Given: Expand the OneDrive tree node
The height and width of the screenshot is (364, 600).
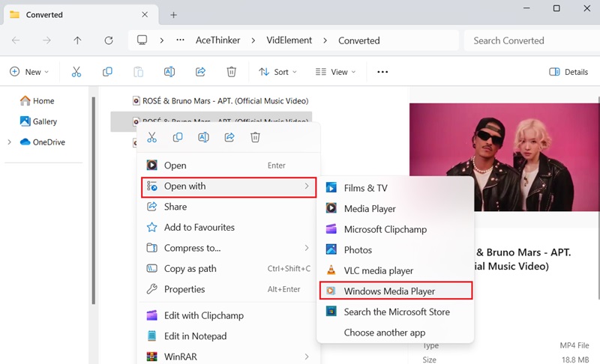Looking at the screenshot, I should pyautogui.click(x=10, y=142).
